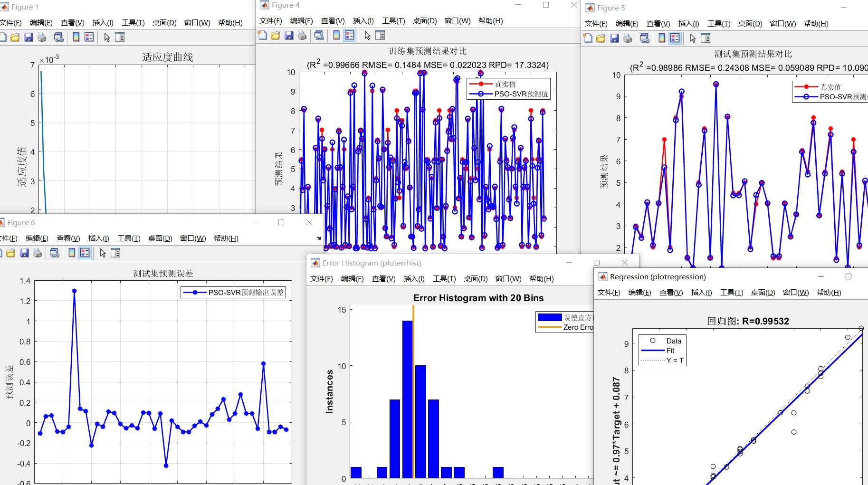Click 真实值 legend entry in Figure 4
This screenshot has width=868, height=485.
pos(505,84)
